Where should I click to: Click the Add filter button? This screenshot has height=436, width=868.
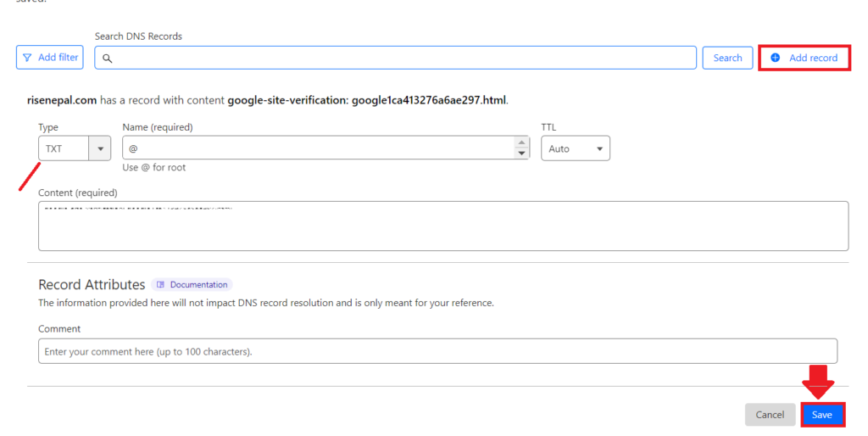click(50, 57)
